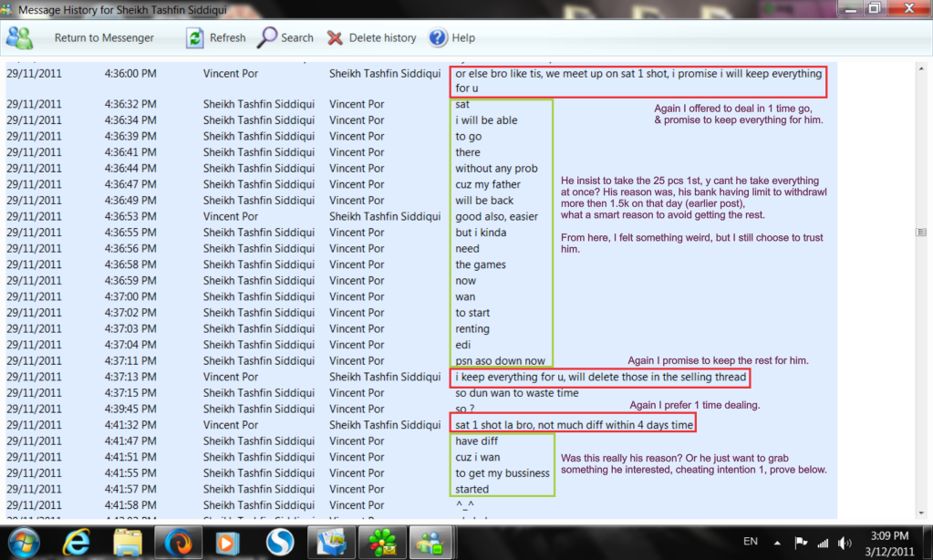Click the red X Delete history icon
Screen dimensions: 933x560
pyautogui.click(x=336, y=38)
